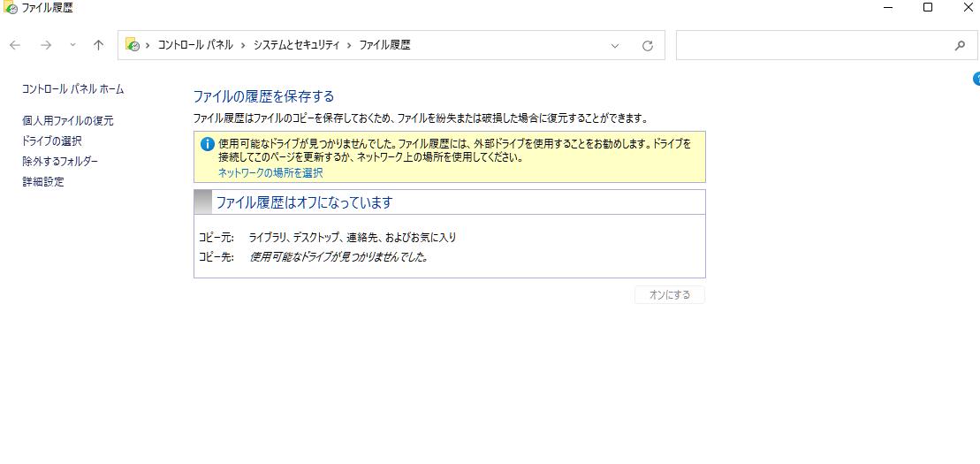Click the blue info icon in yellow banner

click(208, 144)
